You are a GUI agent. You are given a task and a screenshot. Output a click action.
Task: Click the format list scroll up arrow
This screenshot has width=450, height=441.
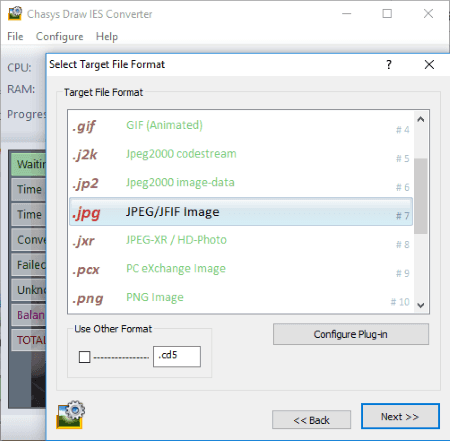pos(421,119)
